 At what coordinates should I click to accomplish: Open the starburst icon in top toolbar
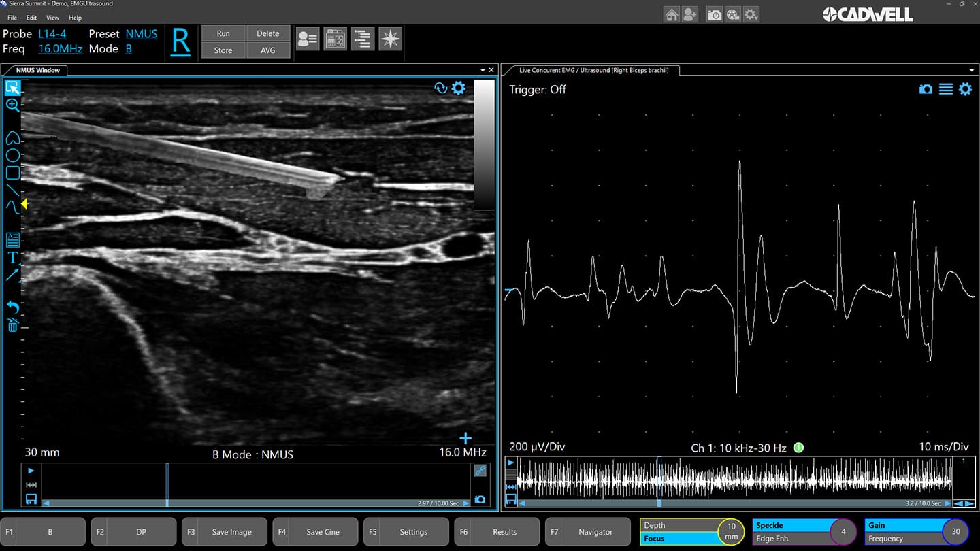point(390,39)
